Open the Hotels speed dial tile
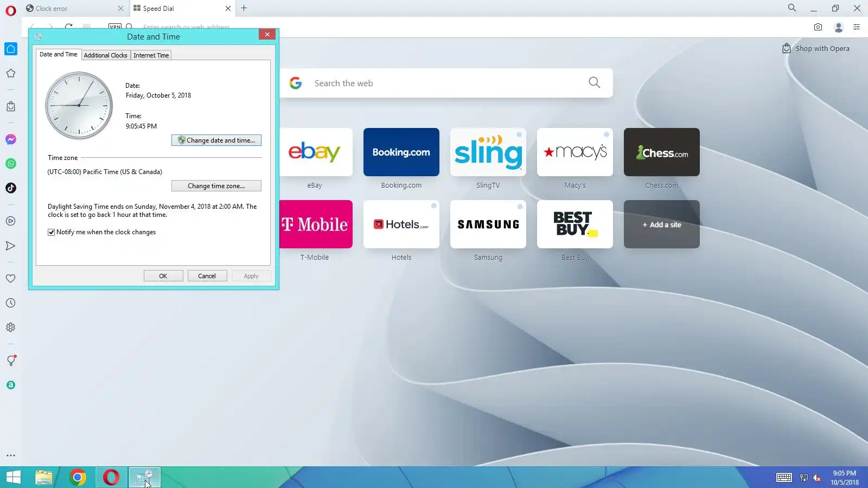This screenshot has width=868, height=488. (x=401, y=224)
